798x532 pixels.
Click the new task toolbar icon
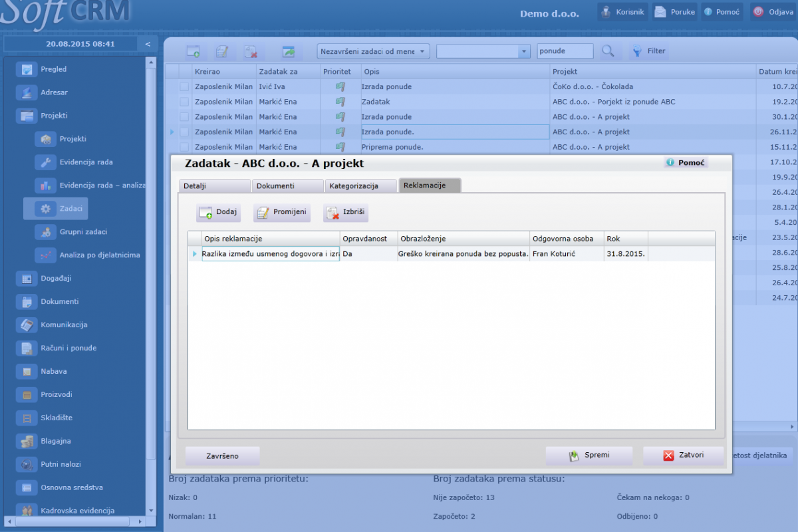pyautogui.click(x=193, y=51)
